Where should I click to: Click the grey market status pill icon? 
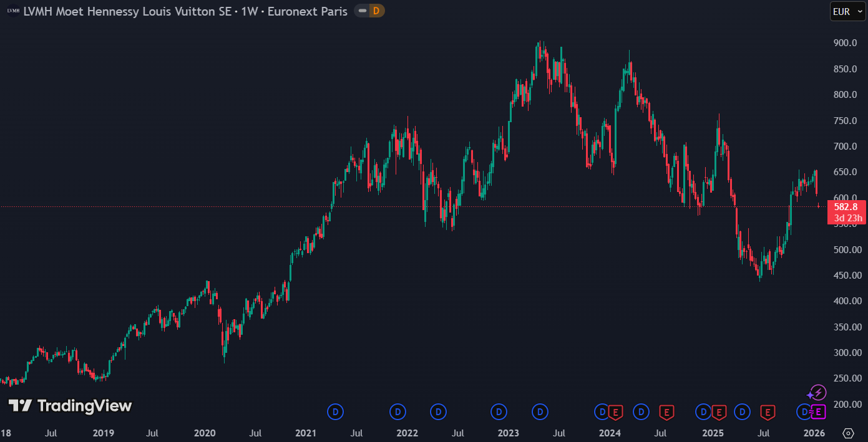coord(362,11)
